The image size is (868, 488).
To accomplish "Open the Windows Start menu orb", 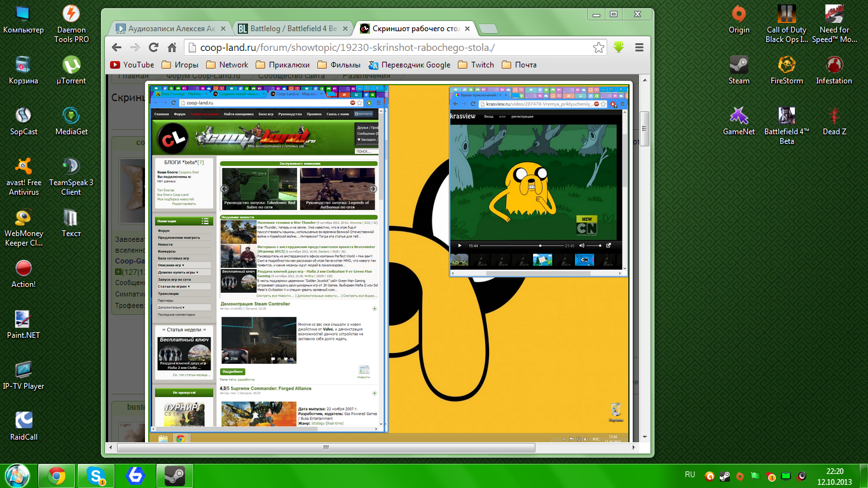I will coord(17,475).
